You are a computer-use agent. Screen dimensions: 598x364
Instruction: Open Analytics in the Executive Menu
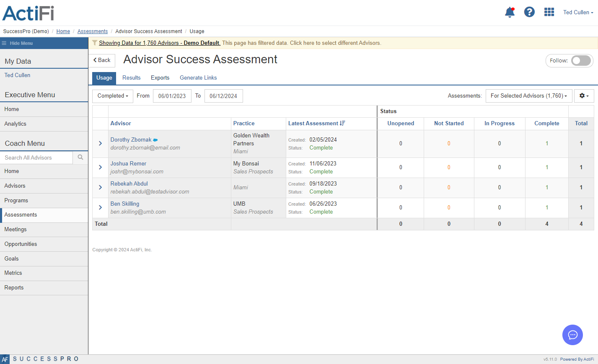click(44, 124)
